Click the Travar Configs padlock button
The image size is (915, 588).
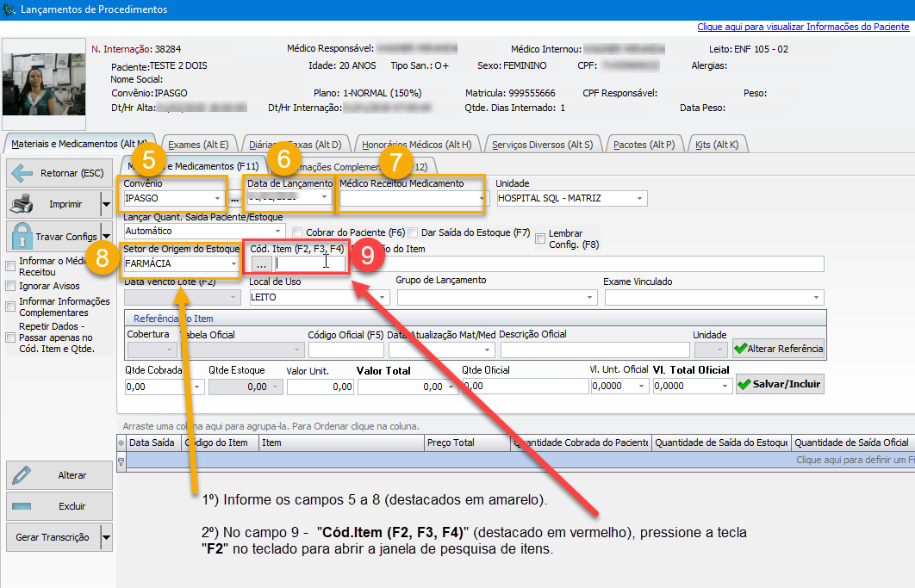click(53, 236)
